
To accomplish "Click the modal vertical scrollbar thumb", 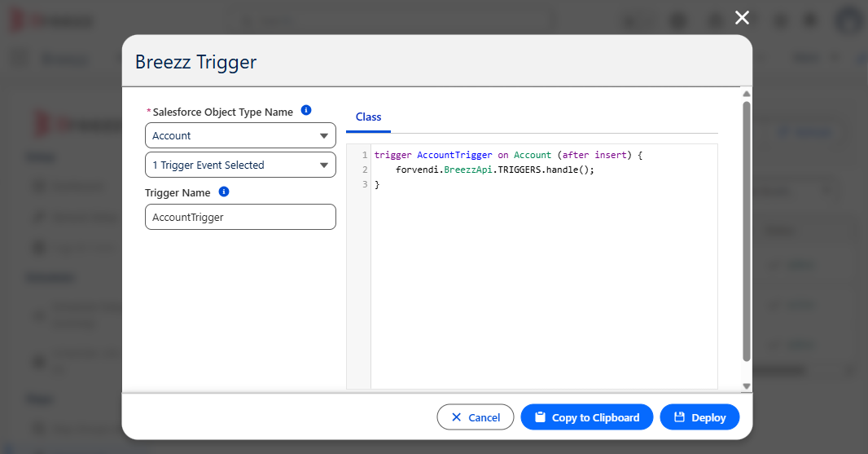I will click(746, 231).
